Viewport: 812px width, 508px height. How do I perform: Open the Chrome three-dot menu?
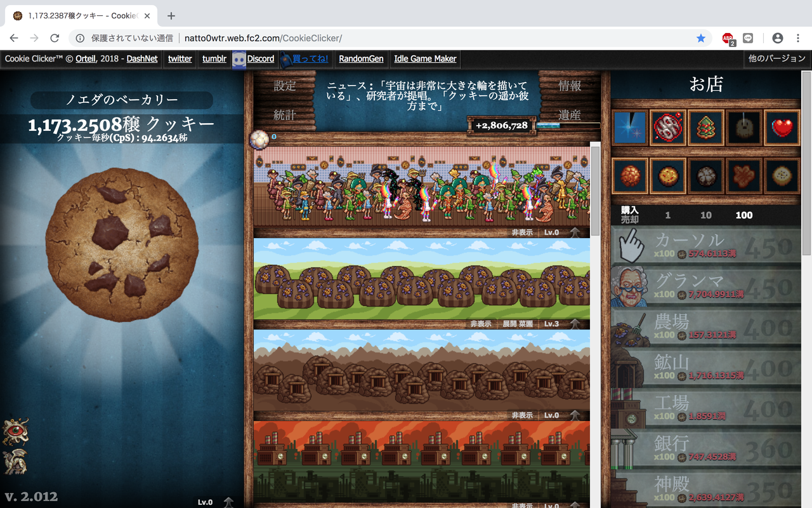tap(799, 38)
